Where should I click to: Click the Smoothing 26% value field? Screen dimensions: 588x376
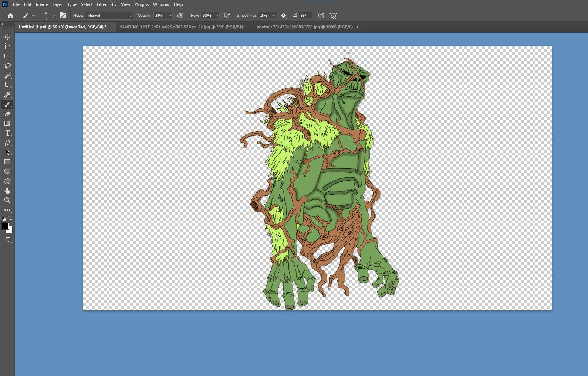265,16
